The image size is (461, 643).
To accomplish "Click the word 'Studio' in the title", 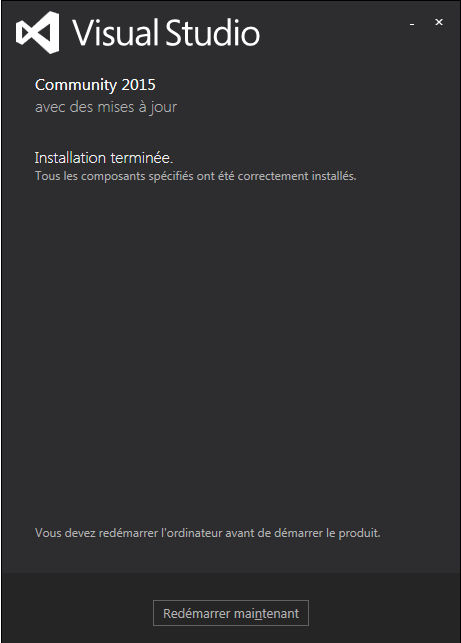I will point(213,33).
